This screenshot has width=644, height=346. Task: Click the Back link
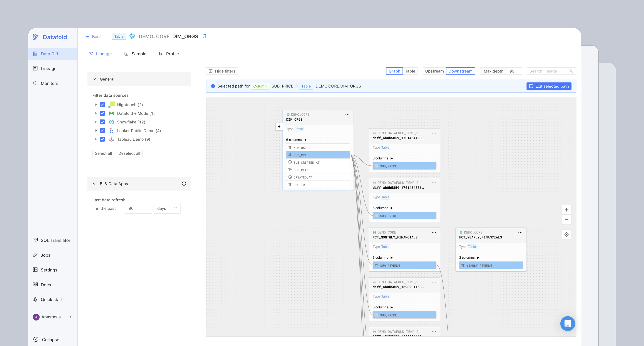click(94, 37)
